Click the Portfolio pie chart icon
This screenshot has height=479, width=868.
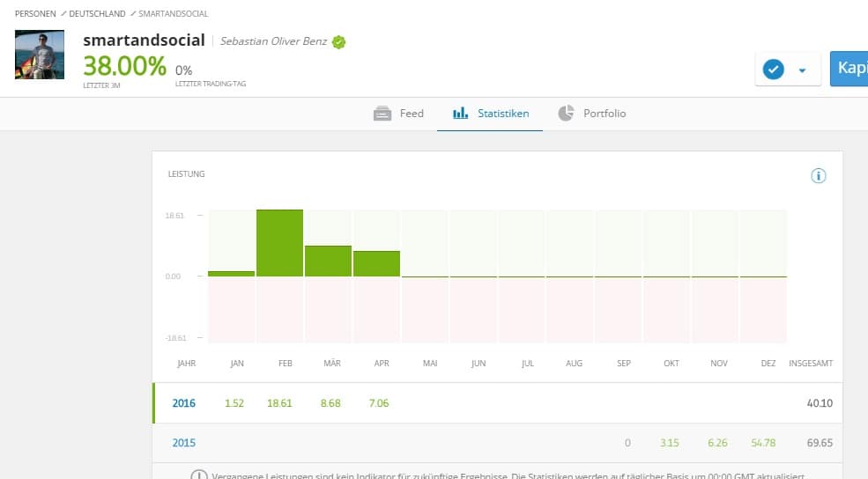click(x=566, y=114)
